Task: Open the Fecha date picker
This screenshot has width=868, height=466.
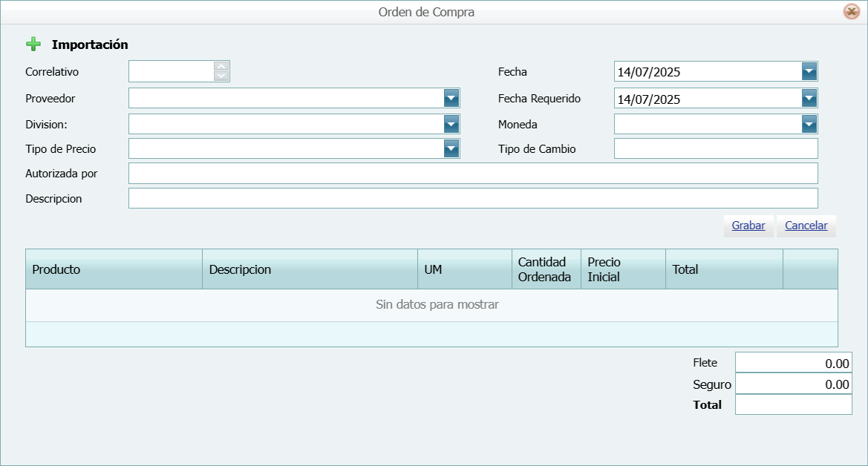Action: coord(809,71)
